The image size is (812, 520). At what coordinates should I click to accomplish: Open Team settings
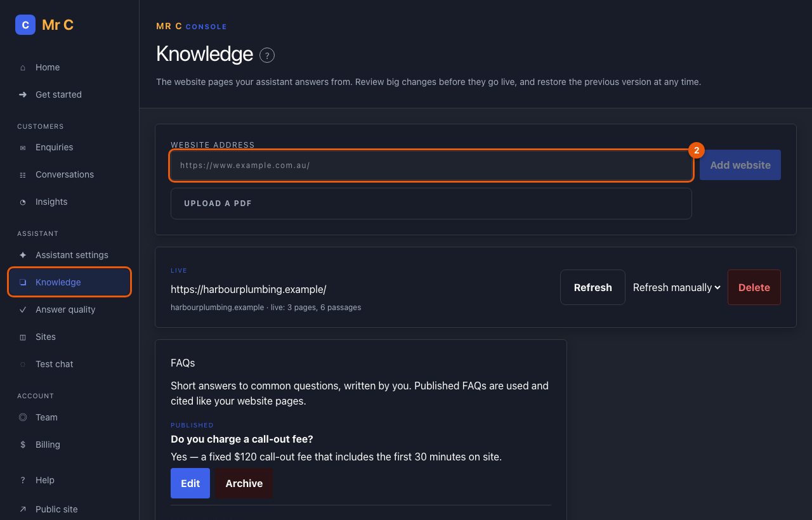(70, 417)
